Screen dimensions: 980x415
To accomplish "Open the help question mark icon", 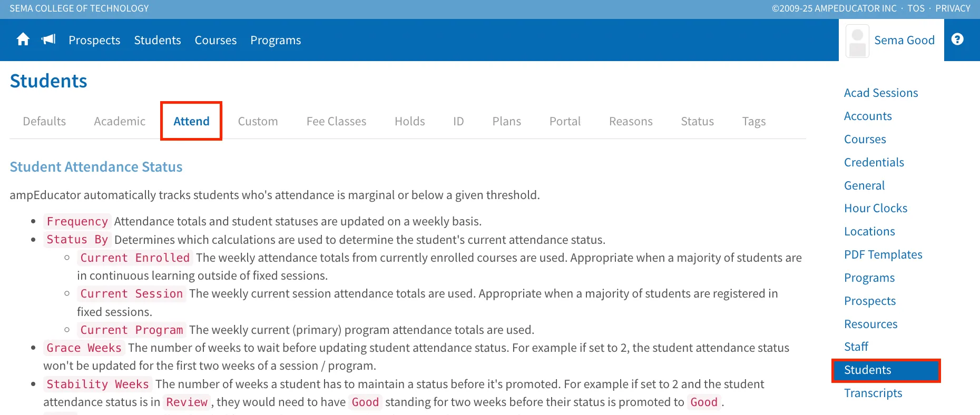I will [957, 39].
